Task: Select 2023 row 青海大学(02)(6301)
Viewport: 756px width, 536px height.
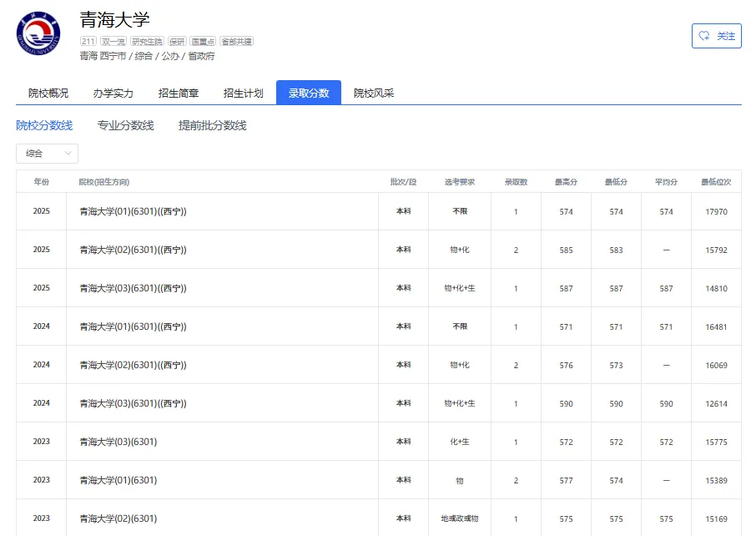Action: point(379,518)
